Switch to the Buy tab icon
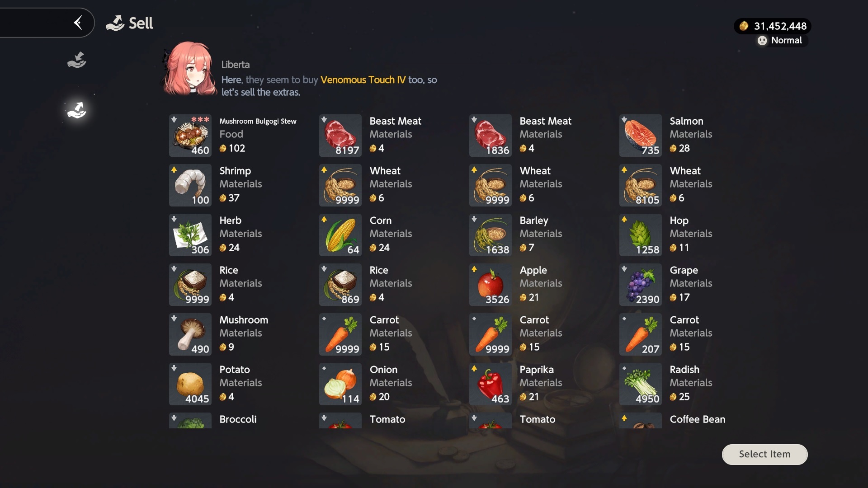The image size is (868, 488). (77, 60)
